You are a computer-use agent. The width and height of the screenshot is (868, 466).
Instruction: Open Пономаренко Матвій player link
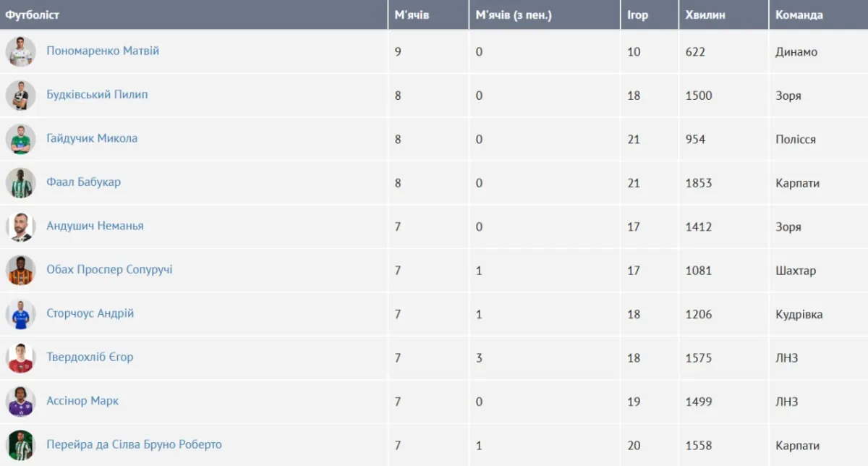103,51
